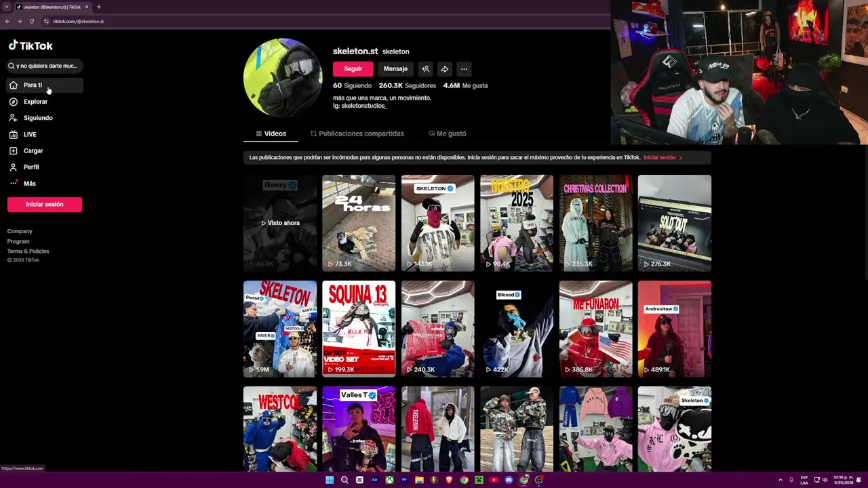
Task: Click the suggested accounts person icon
Action: 425,68
